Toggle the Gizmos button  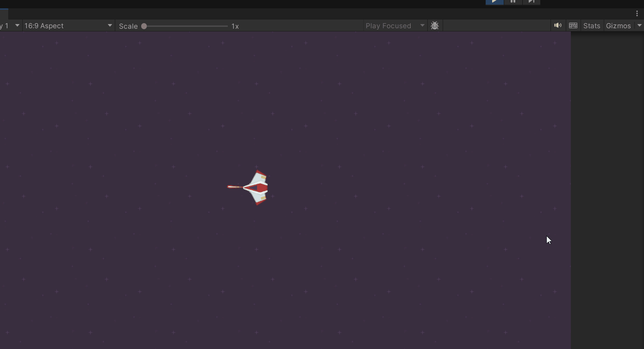pos(619,25)
